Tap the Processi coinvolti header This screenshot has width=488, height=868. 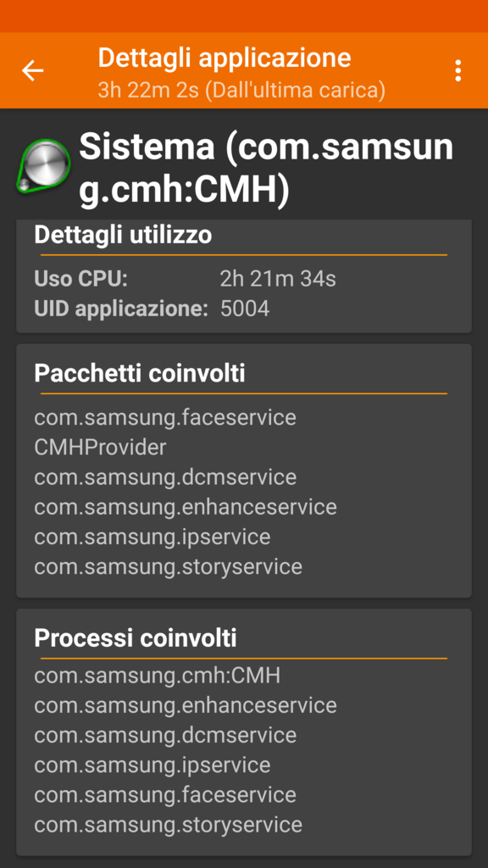click(136, 638)
